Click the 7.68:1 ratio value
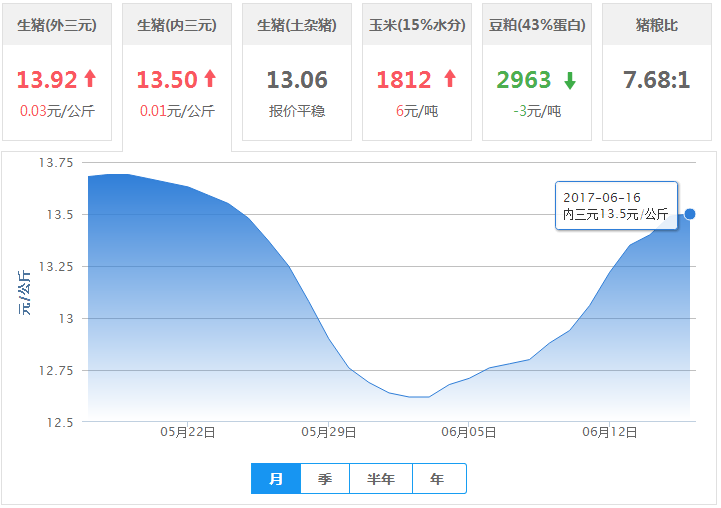Image resolution: width=721 pixels, height=508 pixels. click(x=656, y=80)
